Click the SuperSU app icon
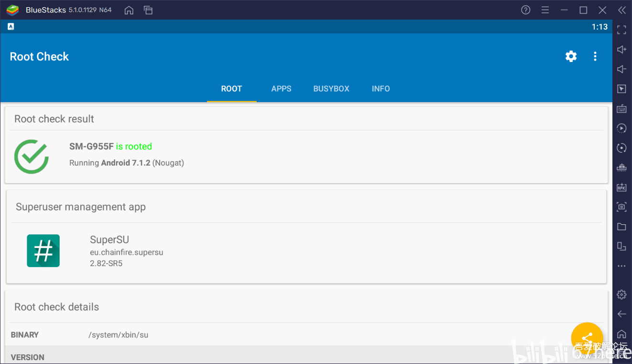632x364 pixels. click(x=43, y=250)
